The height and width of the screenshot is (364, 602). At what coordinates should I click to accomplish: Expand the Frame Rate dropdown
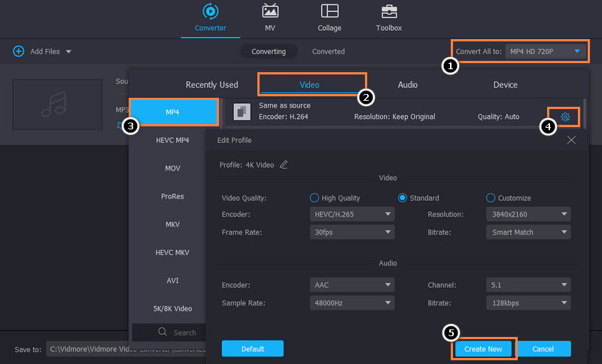[352, 232]
